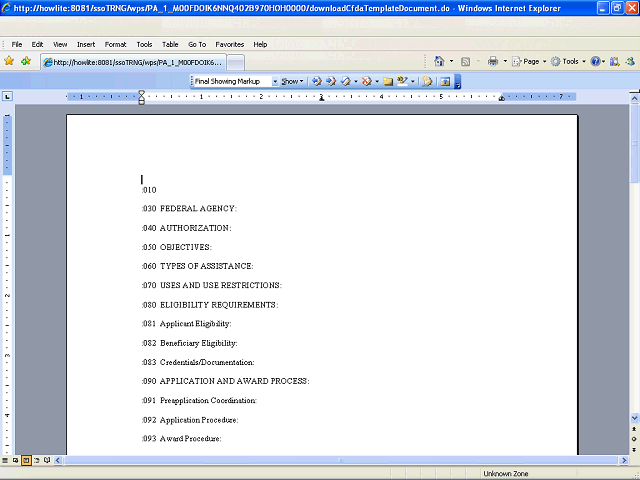This screenshot has height=480, width=640.
Task: Switch to Web Layout view icon
Action: (x=16, y=460)
